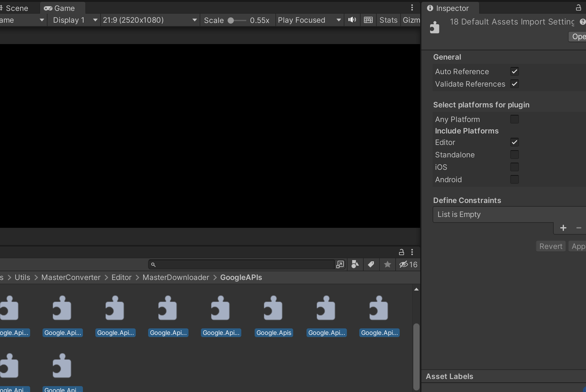Open the 21:9 (2520x1080) aspect dropdown

pos(150,20)
